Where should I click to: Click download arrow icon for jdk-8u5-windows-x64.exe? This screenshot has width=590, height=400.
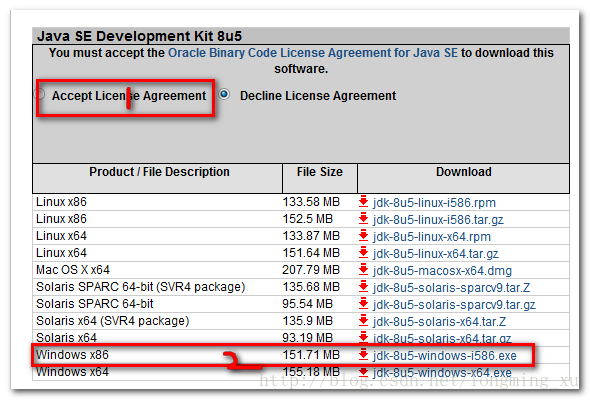click(363, 372)
